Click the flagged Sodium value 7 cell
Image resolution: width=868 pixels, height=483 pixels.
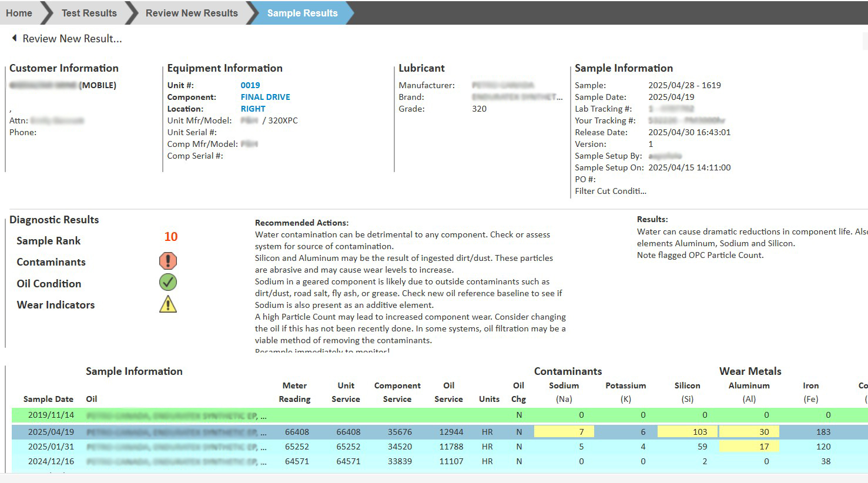(564, 432)
